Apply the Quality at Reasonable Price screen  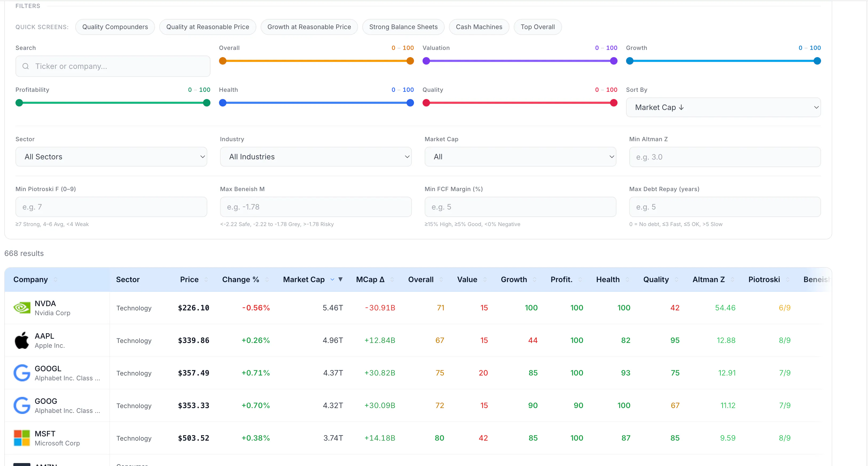pyautogui.click(x=208, y=27)
